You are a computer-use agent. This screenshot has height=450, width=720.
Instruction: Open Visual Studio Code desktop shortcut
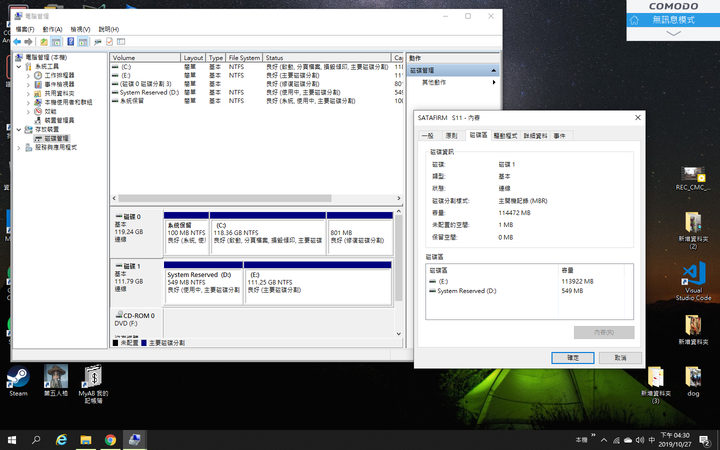pyautogui.click(x=693, y=281)
